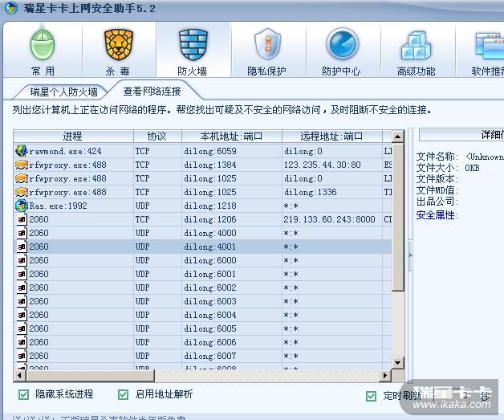The height and width of the screenshot is (420, 504).
Task: Select local address dilong:6004
Action: tap(210, 315)
